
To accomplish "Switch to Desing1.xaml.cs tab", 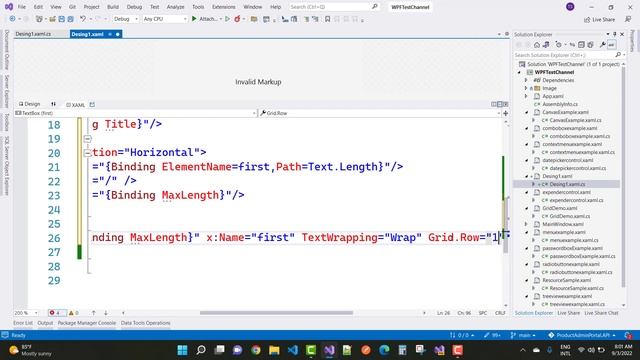I will click(x=33, y=34).
